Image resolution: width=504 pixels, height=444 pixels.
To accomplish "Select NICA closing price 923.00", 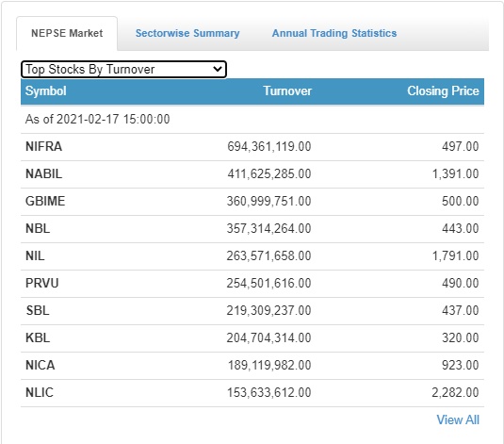I will [461, 365].
